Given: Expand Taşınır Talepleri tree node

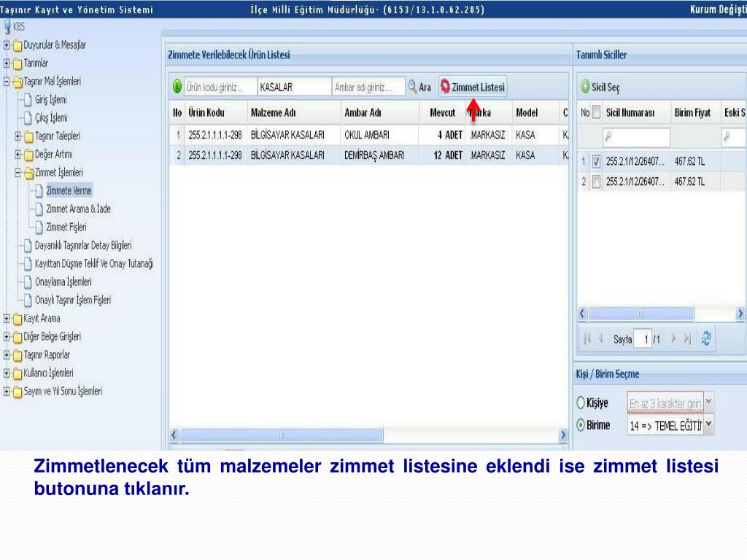Looking at the screenshot, I should (x=18, y=136).
